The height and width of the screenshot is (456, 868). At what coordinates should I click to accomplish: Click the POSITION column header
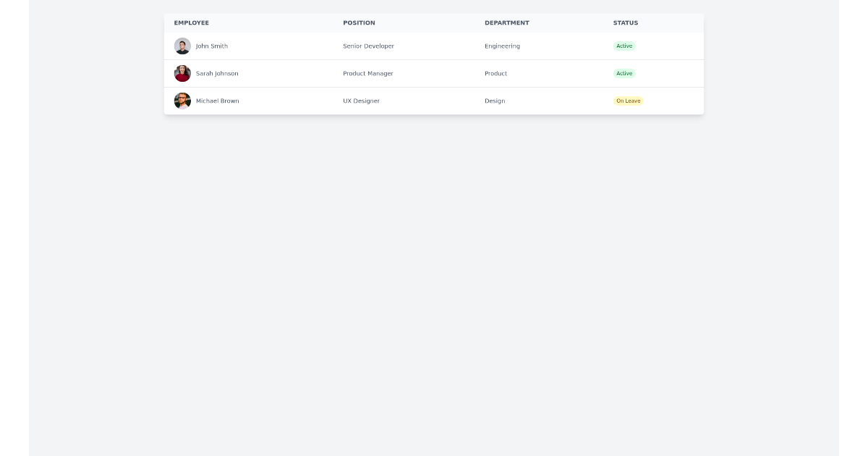359,22
